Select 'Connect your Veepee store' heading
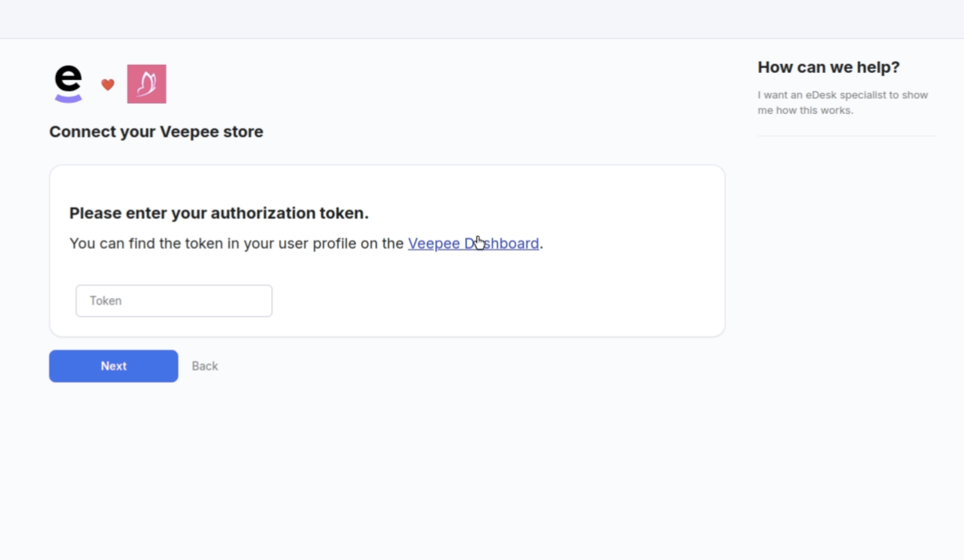This screenshot has width=964, height=560. (156, 132)
